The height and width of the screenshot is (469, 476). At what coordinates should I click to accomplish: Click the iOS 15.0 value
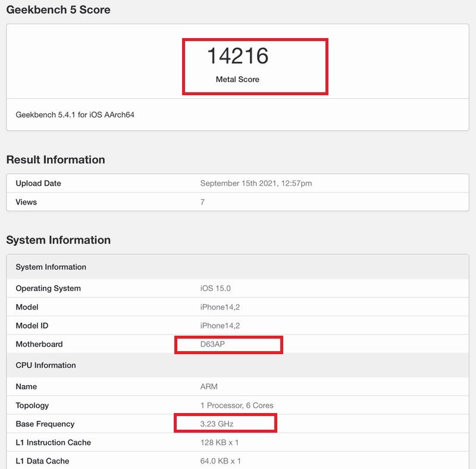click(x=215, y=288)
